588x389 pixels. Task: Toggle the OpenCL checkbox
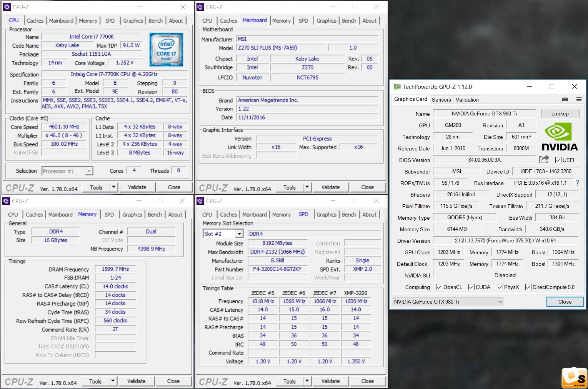(439, 287)
